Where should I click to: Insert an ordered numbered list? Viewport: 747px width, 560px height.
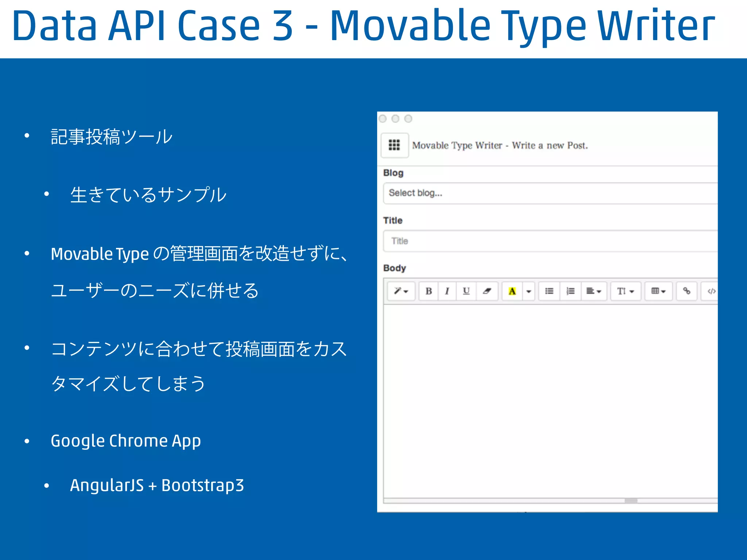click(570, 291)
